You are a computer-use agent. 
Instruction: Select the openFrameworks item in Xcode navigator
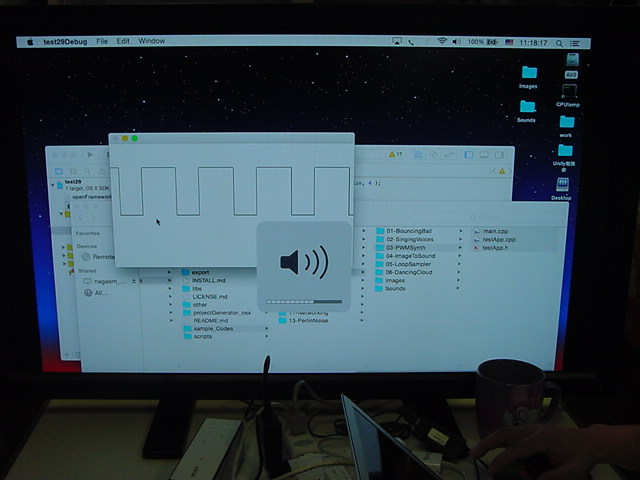coord(91,197)
